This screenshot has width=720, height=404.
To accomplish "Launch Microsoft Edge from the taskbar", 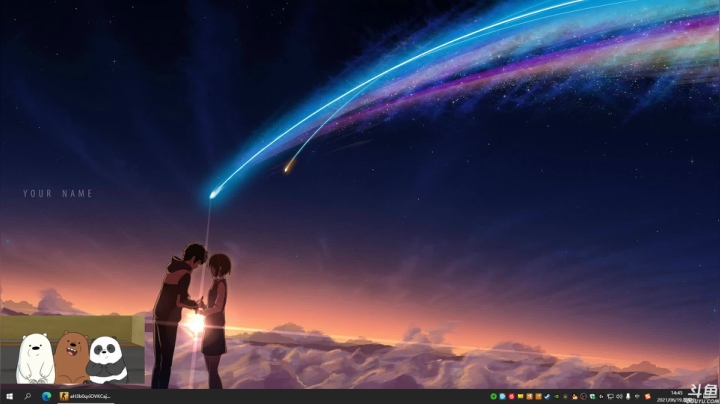I will point(46,396).
